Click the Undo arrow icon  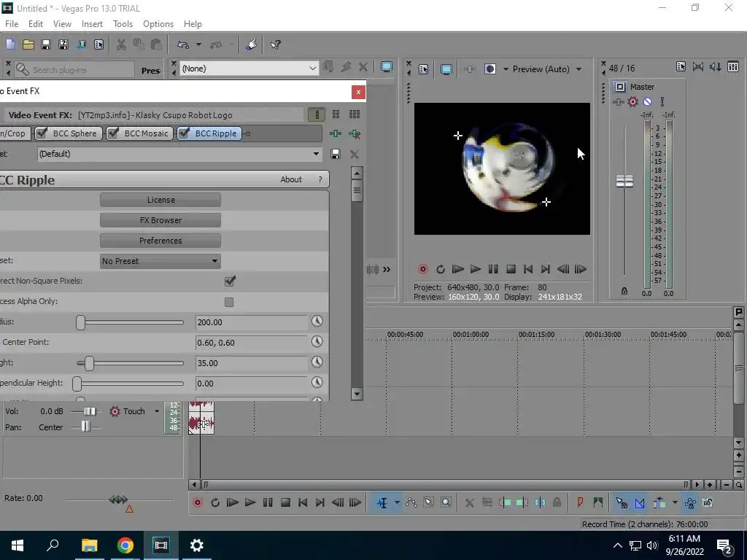tap(183, 44)
